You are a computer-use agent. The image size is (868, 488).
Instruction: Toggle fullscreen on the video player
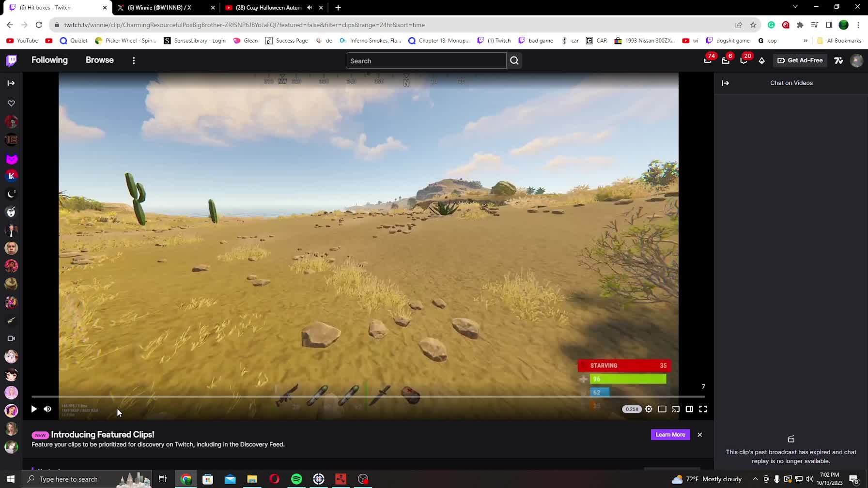tap(703, 409)
